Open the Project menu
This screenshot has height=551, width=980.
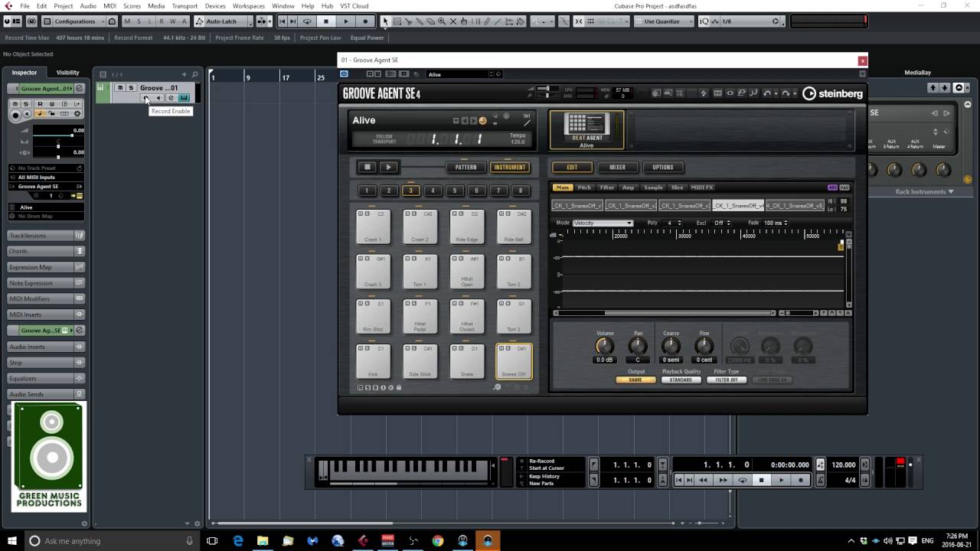(64, 6)
